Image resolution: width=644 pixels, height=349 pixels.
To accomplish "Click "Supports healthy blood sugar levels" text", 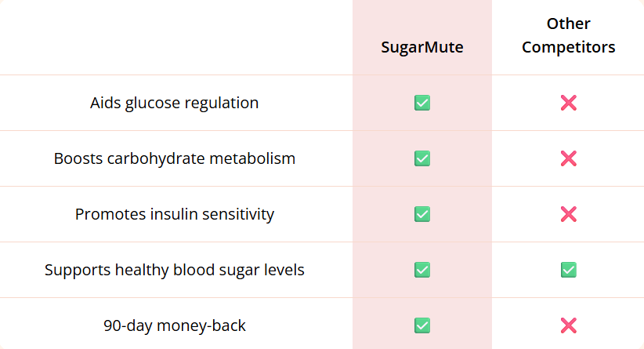I will (x=174, y=270).
